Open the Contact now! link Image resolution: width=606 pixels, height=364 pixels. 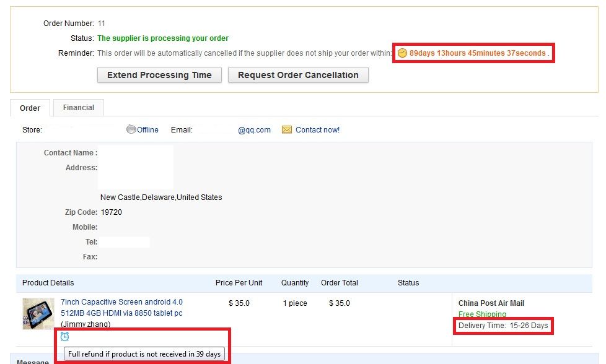(317, 130)
